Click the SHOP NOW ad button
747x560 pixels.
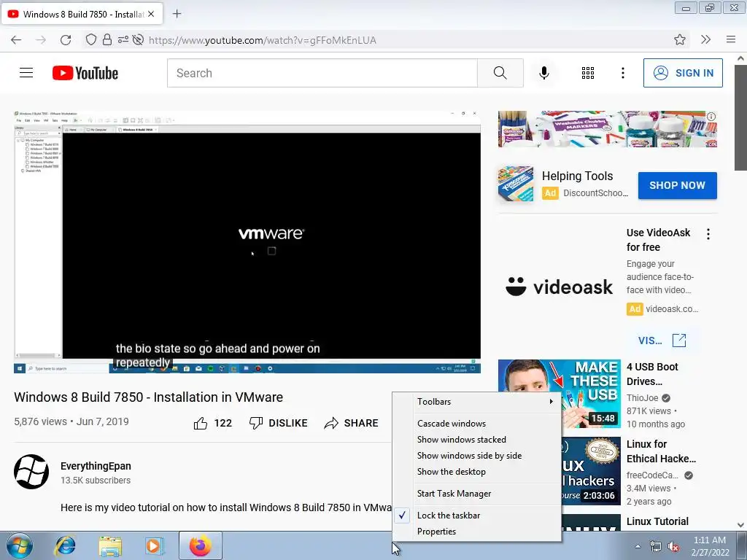pyautogui.click(x=678, y=185)
